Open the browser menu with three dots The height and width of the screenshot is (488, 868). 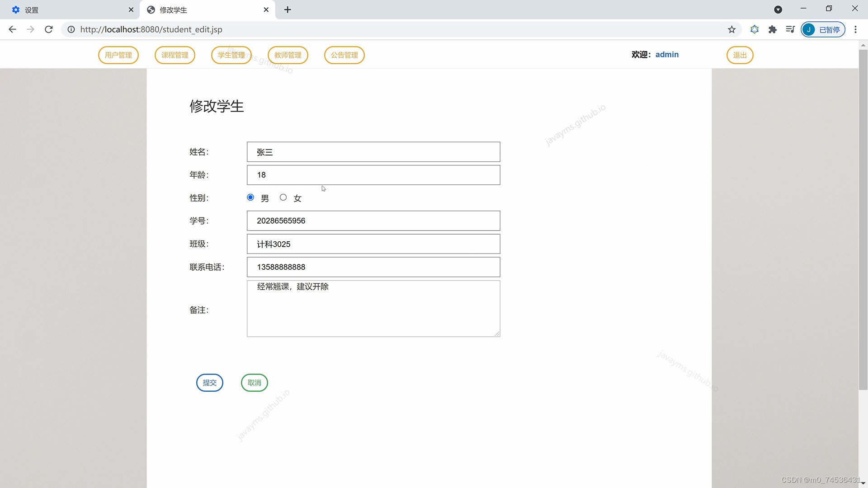coord(855,29)
